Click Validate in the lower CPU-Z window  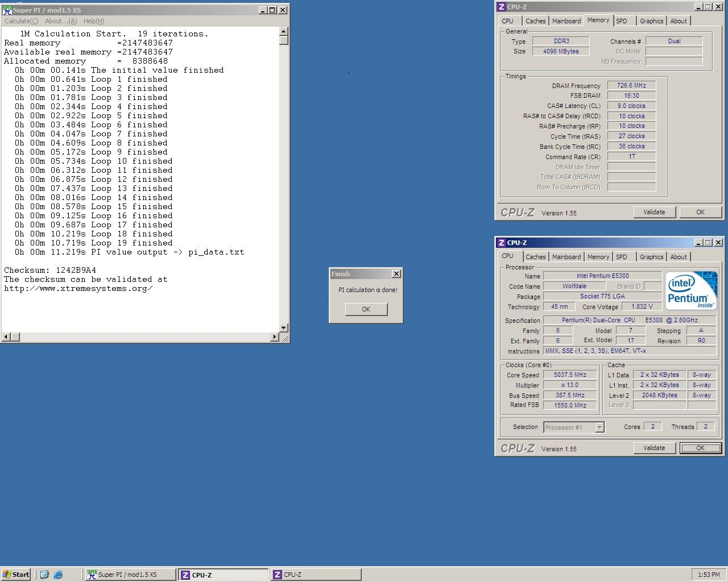[654, 448]
